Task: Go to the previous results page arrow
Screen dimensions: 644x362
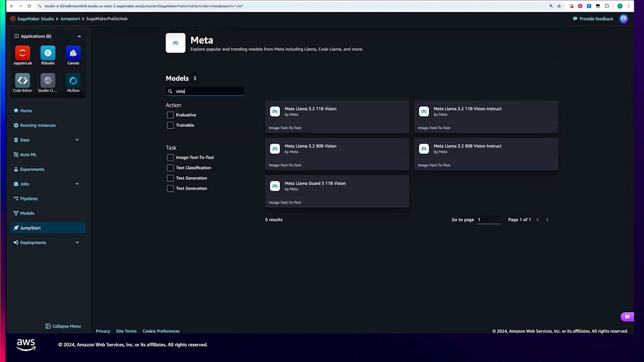Action: tap(537, 219)
